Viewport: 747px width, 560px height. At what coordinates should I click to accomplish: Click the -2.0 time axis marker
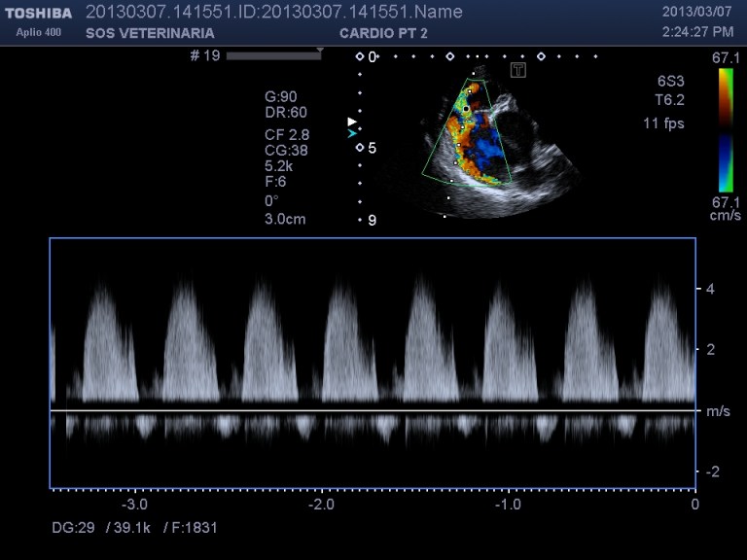point(320,505)
